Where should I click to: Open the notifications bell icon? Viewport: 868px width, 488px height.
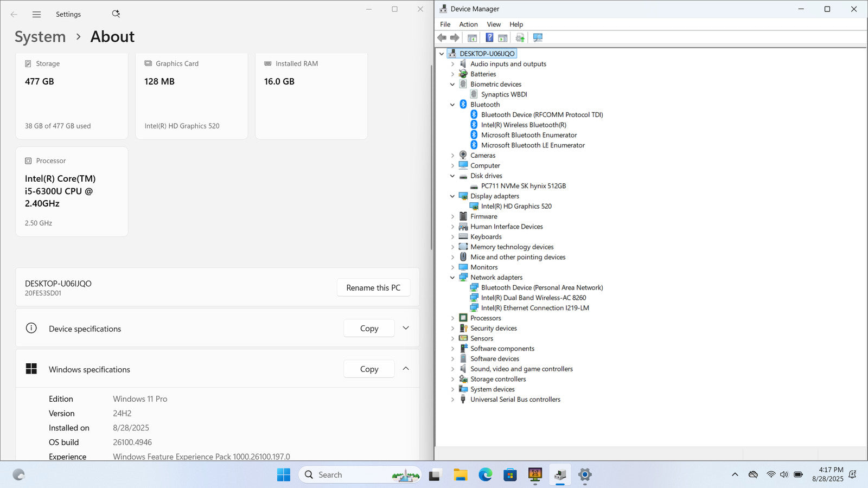pyautogui.click(x=852, y=474)
